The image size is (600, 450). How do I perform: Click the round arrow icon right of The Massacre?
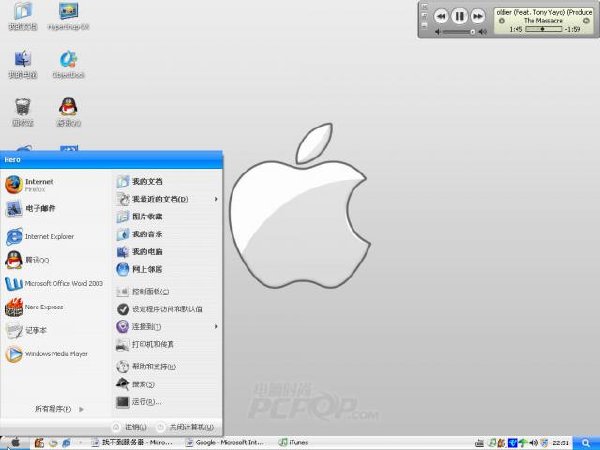585,21
